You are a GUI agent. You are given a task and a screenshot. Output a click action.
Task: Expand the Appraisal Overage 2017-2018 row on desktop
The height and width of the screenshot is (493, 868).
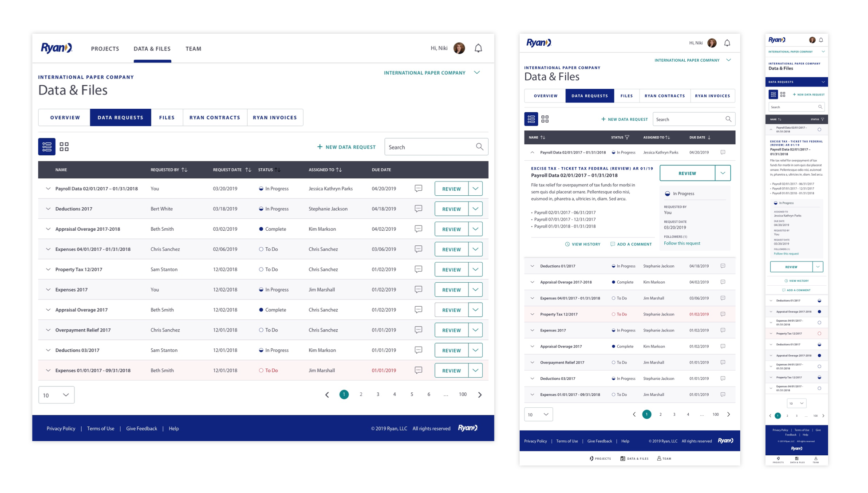(x=48, y=229)
